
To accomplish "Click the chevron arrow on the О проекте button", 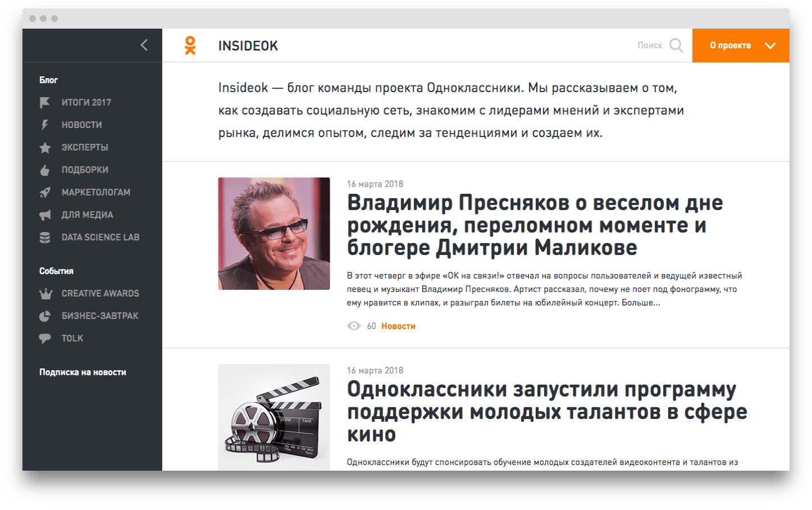I will coord(770,45).
